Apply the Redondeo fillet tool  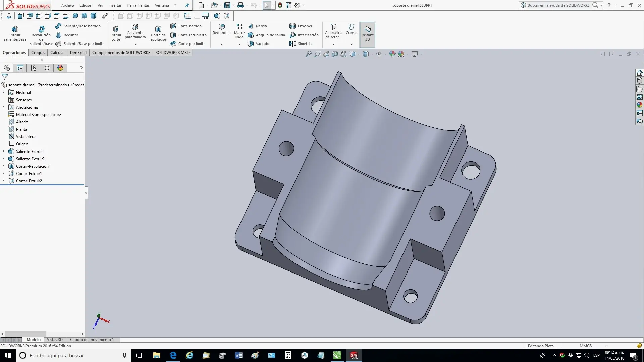coord(222,29)
